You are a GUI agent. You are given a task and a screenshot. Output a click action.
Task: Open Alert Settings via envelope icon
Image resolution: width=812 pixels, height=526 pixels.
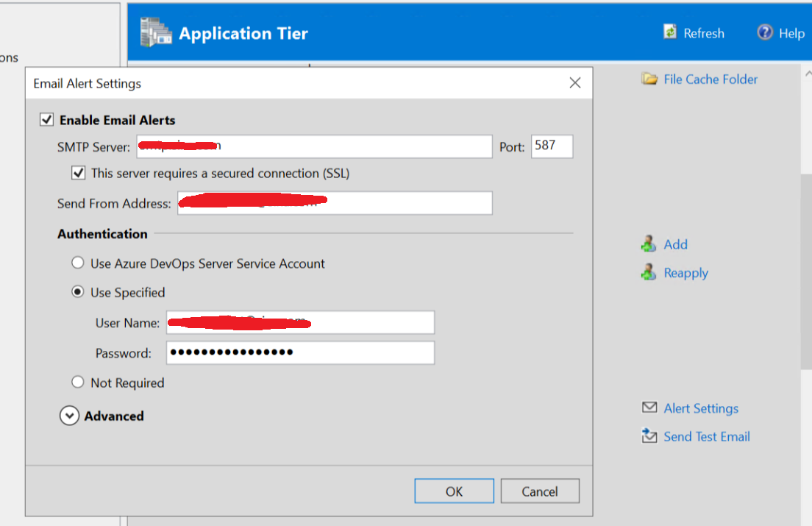coord(649,408)
